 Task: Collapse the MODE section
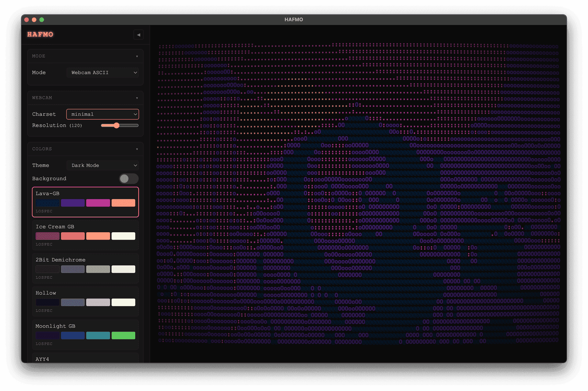point(137,57)
